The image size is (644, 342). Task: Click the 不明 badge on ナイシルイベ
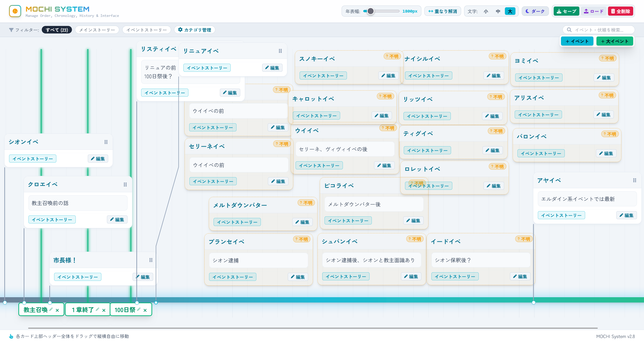click(497, 56)
